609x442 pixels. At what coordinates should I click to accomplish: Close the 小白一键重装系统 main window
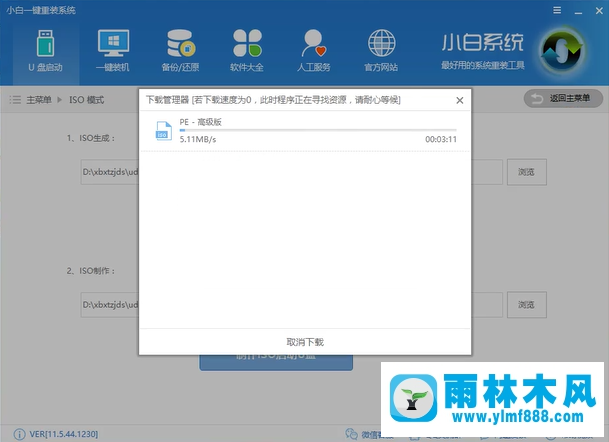tap(599, 11)
